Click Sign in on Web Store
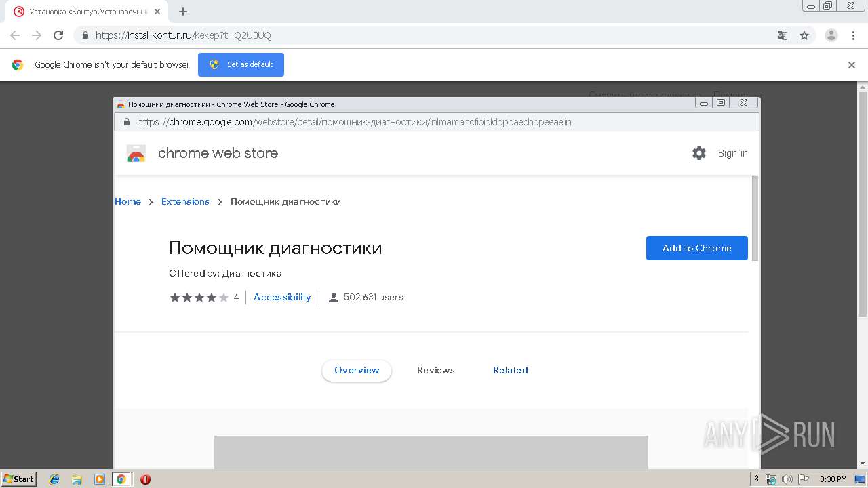The width and height of the screenshot is (868, 488). point(733,153)
